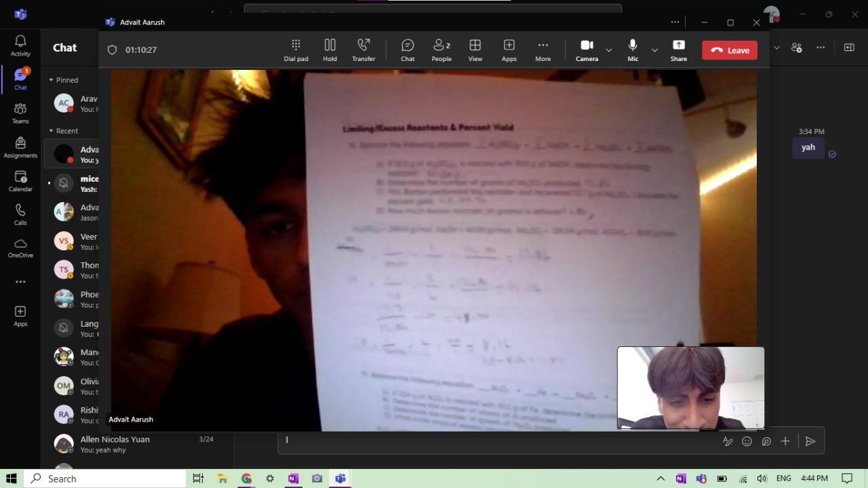
Task: Click the self-view video thumbnail
Action: (691, 388)
